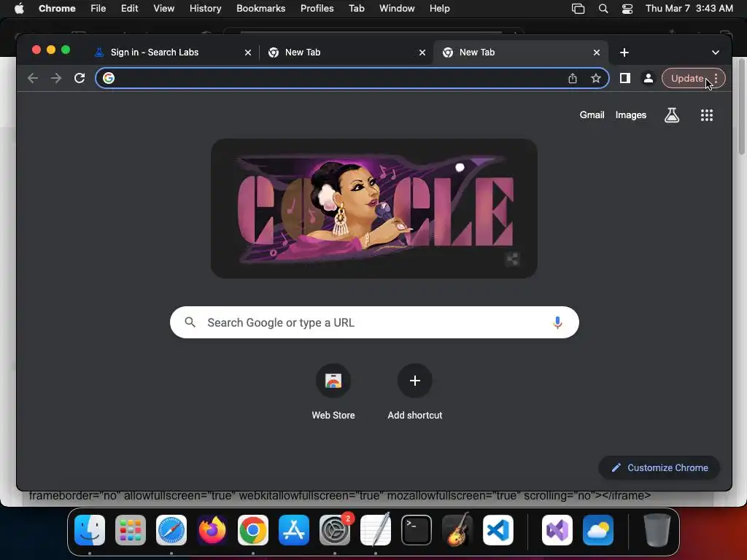Click the Update button
Viewport: 747px width, 560px height.
point(687,79)
